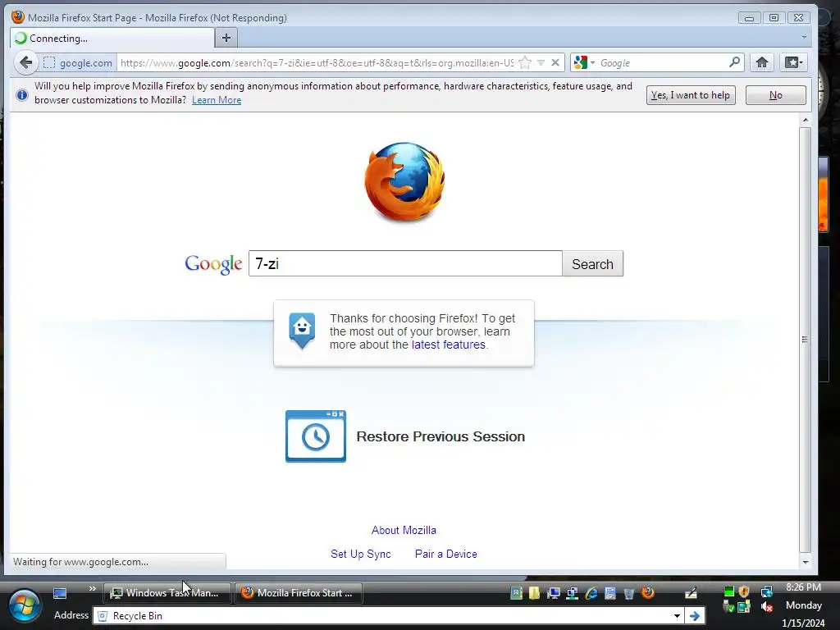Image resolution: width=840 pixels, height=630 pixels.
Task: Open the Control Panel icon in taskbar toolbar
Action: (x=610, y=592)
